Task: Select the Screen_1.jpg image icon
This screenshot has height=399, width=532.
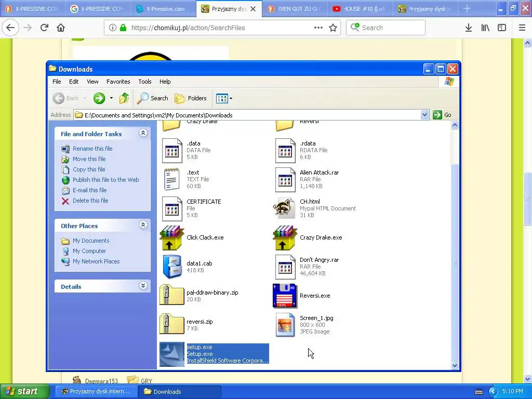Action: [x=285, y=325]
